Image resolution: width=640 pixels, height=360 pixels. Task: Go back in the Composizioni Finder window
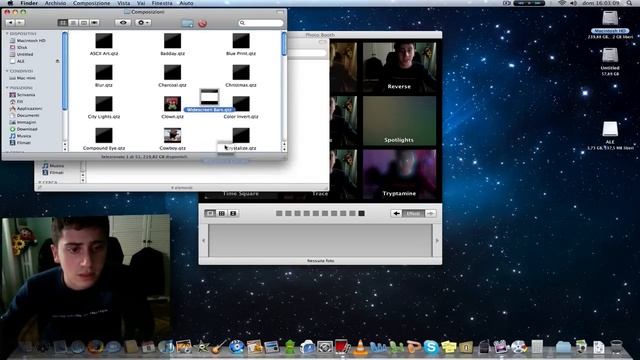click(11, 23)
